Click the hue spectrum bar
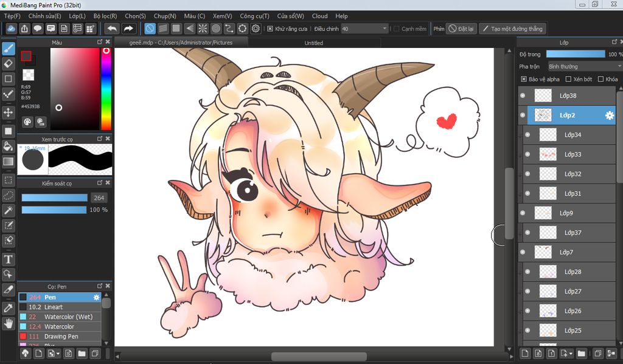 click(x=106, y=89)
